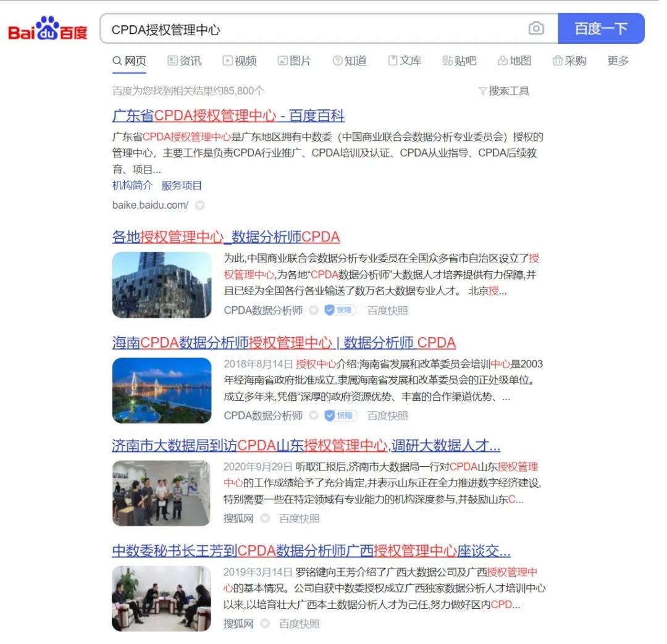The height and width of the screenshot is (644, 667).
Task: Click result count text 约85,800个
Action: click(x=239, y=91)
